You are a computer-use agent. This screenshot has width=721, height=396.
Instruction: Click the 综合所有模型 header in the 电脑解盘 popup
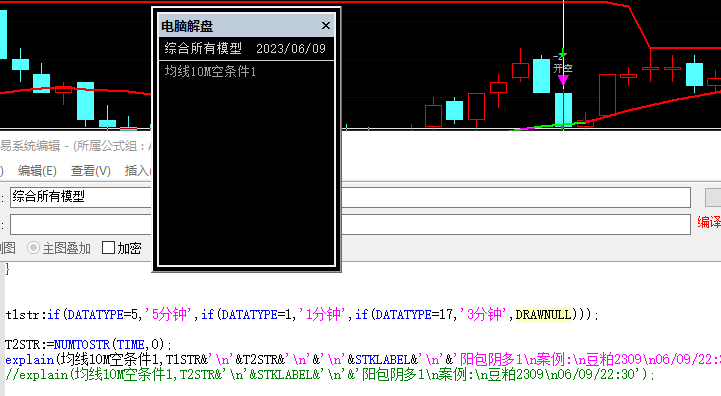203,48
